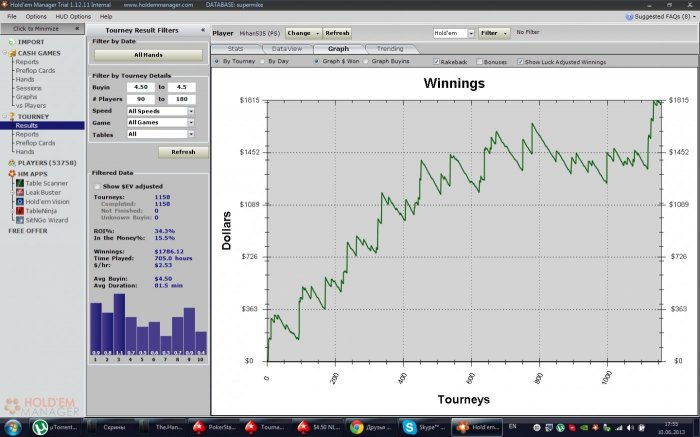The image size is (700, 437).
Task: Open Chrome from the taskbar
Action: click(x=371, y=427)
